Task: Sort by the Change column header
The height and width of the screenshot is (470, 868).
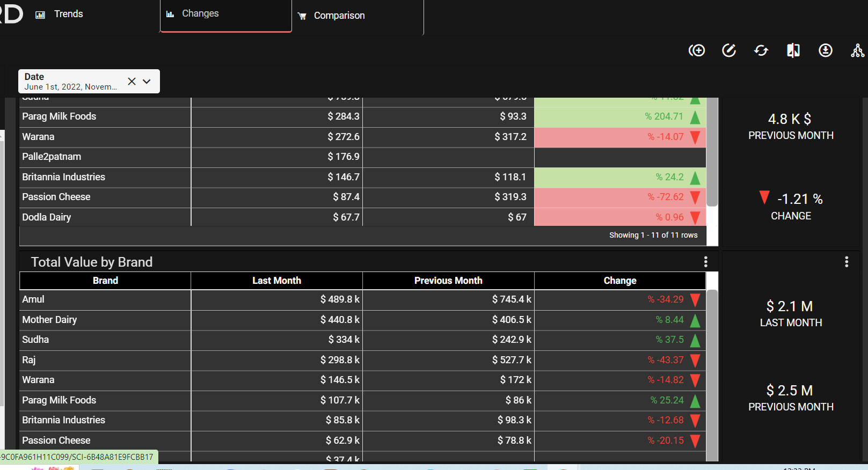Action: pos(620,281)
